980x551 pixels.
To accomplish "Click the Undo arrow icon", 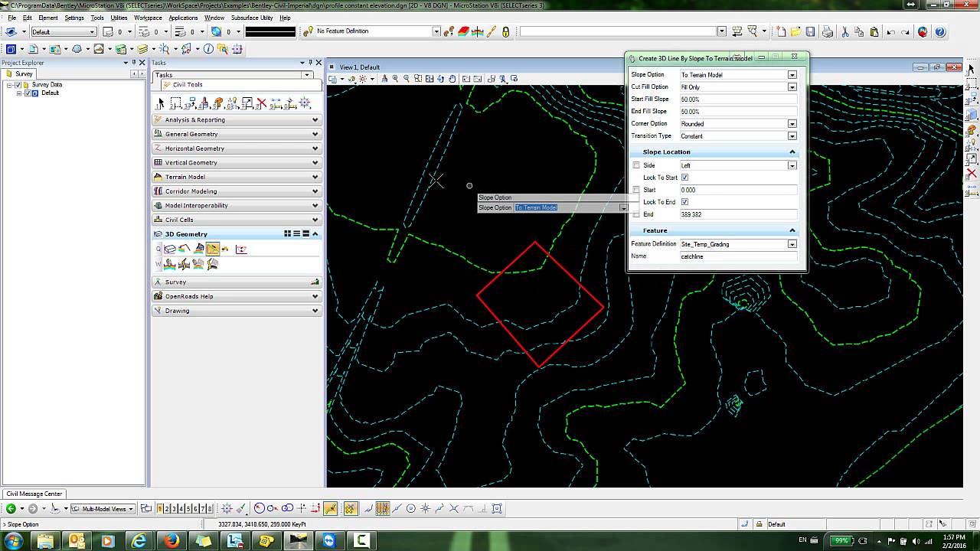I will click(x=891, y=31).
